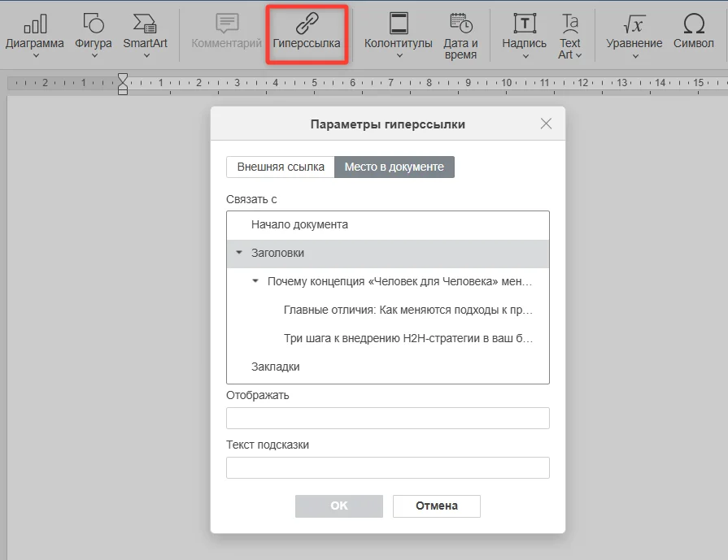This screenshot has width=728, height=560.
Task: Select the Закладки row
Action: coord(388,367)
